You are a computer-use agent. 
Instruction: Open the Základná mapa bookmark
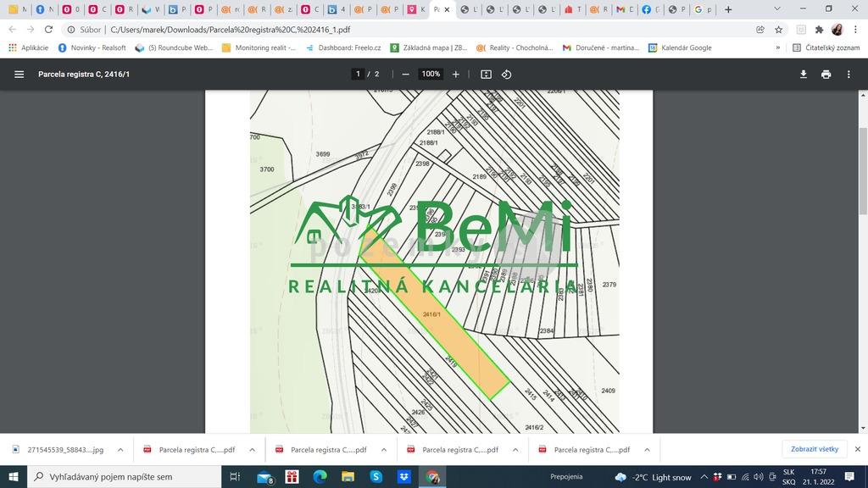(x=429, y=47)
